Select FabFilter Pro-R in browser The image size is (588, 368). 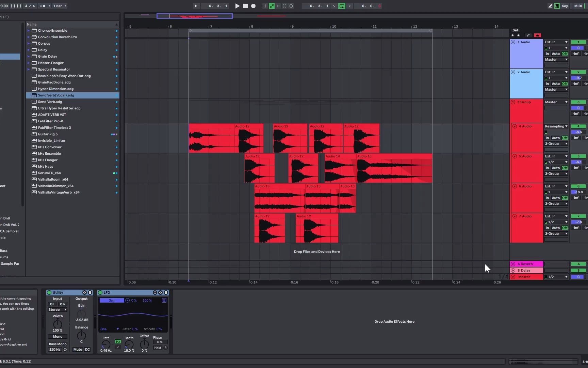(72, 121)
